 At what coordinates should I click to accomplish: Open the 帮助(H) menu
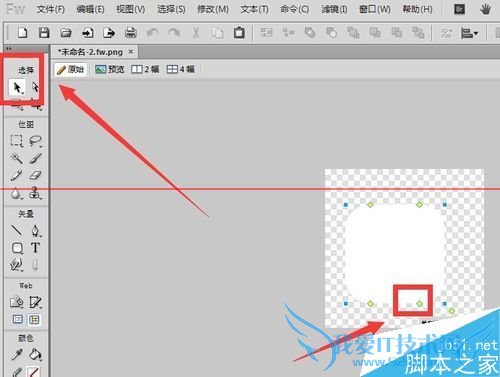(x=417, y=9)
